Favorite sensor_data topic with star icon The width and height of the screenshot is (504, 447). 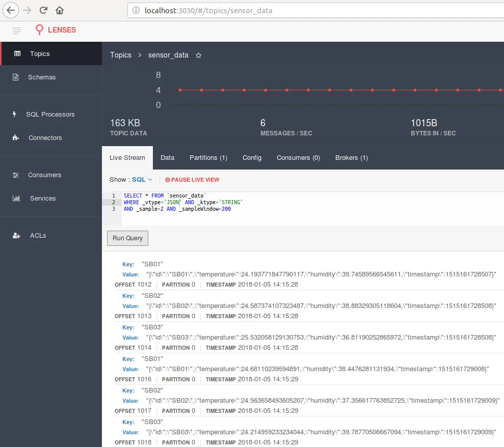click(x=198, y=55)
